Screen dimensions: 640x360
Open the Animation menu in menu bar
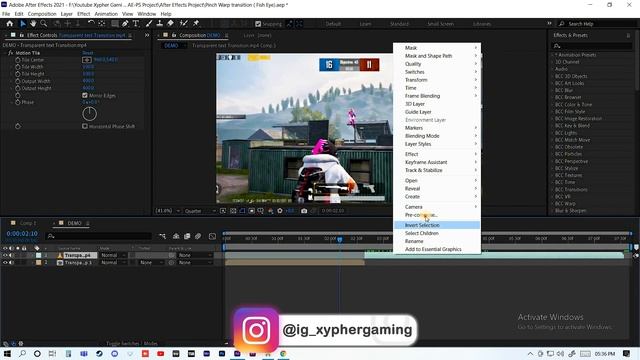106,14
